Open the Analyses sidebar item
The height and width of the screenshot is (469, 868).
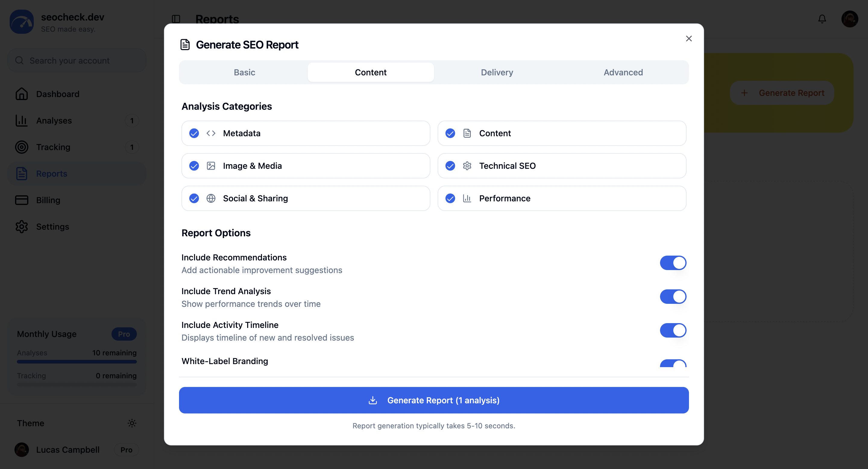click(x=77, y=121)
